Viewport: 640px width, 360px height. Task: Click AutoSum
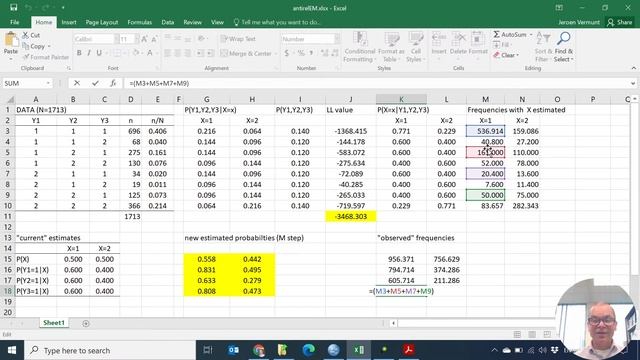510,35
